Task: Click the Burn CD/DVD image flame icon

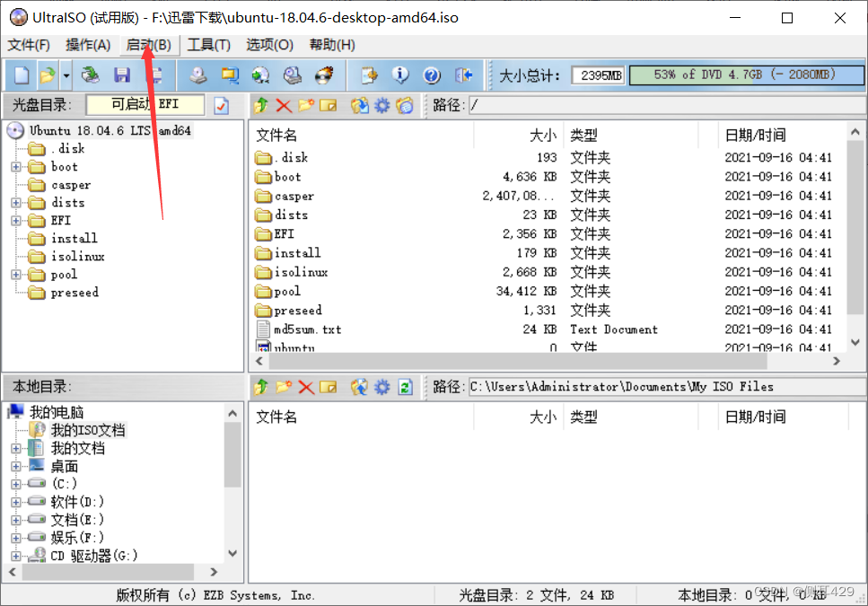Action: 324,75
